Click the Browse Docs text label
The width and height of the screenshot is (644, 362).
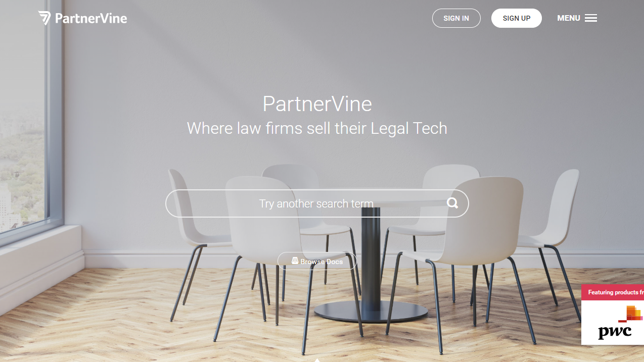(321, 262)
